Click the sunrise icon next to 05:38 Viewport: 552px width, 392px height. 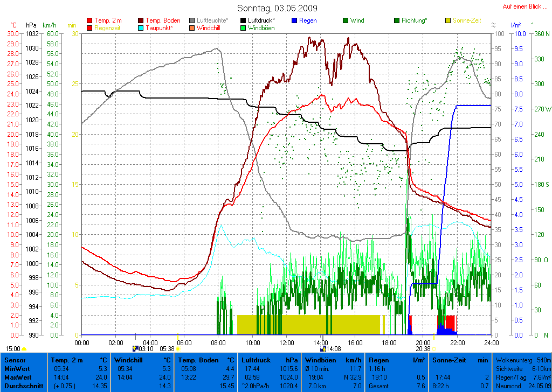point(178,349)
